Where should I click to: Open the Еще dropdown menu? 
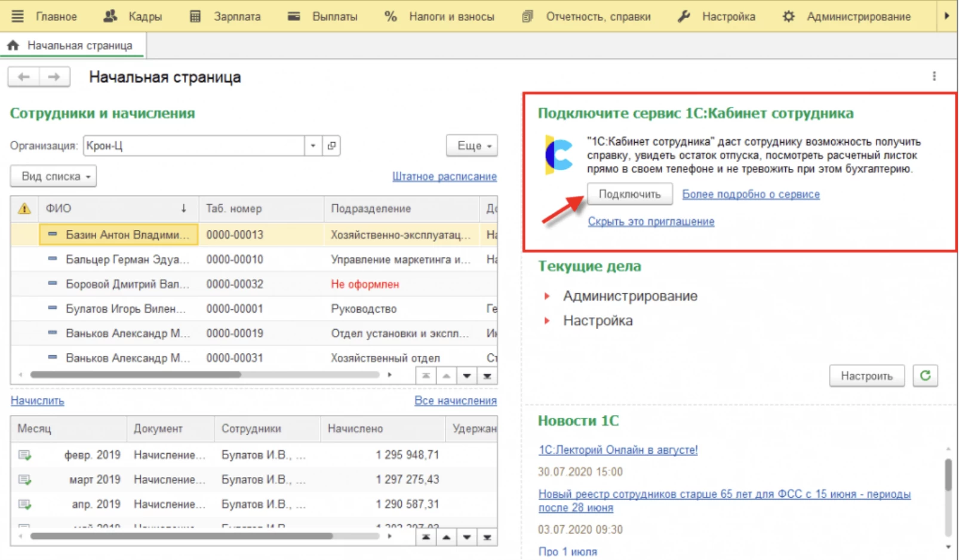472,146
